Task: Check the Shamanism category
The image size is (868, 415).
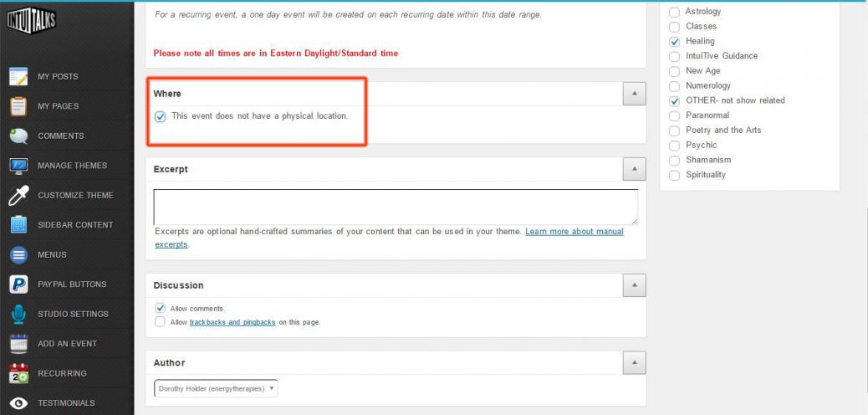Action: pyautogui.click(x=674, y=161)
